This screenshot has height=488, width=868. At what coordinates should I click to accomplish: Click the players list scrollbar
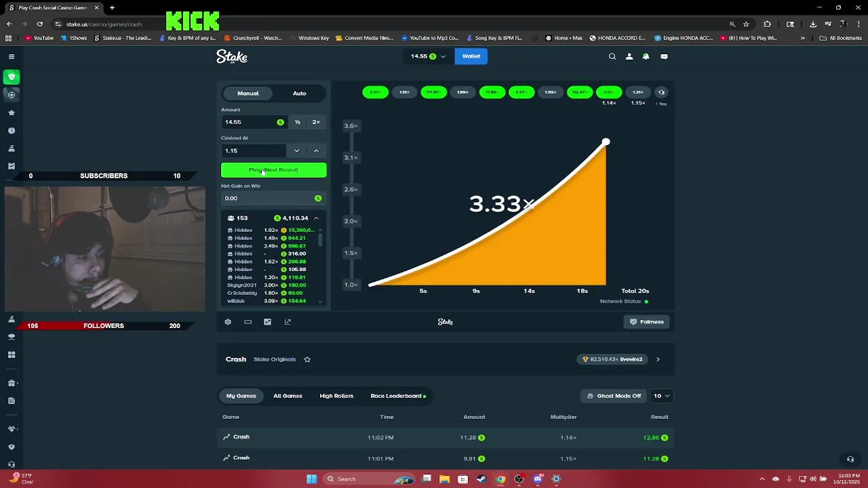(320, 239)
